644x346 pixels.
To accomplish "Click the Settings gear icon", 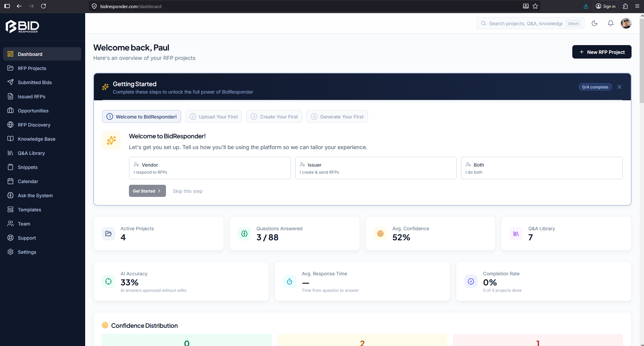I will [x=10, y=252].
